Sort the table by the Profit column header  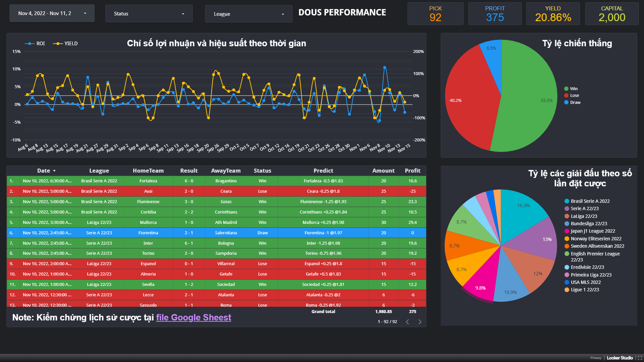coord(412,171)
